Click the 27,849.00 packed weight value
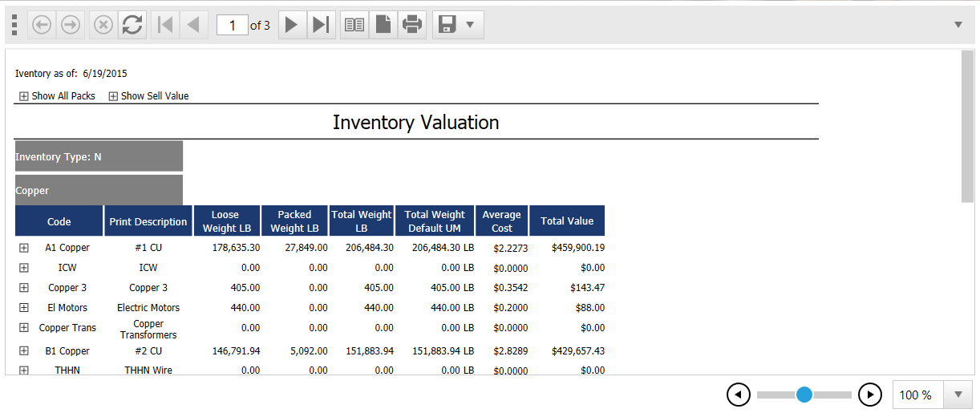The height and width of the screenshot is (413, 980). [306, 248]
